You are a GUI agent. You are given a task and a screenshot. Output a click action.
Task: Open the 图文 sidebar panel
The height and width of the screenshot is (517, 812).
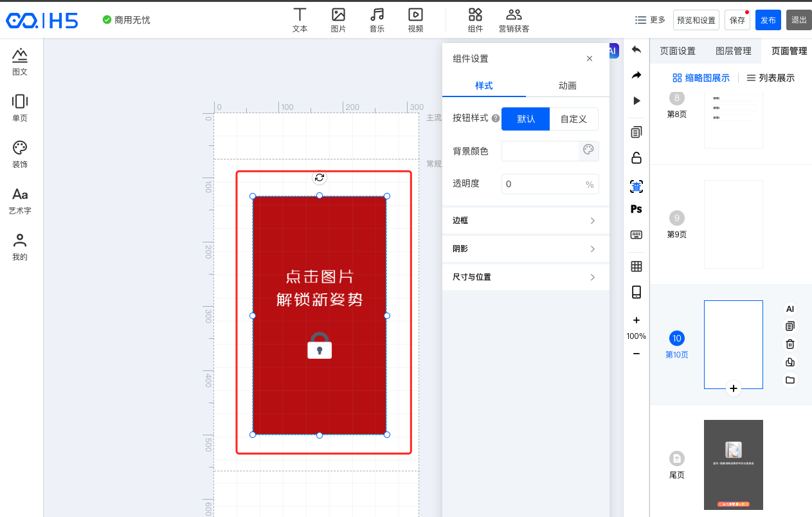pos(20,62)
